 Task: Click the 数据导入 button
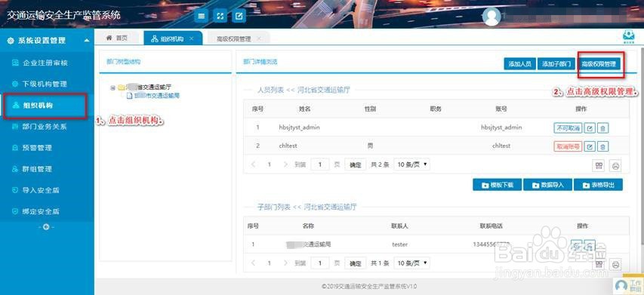(547, 185)
